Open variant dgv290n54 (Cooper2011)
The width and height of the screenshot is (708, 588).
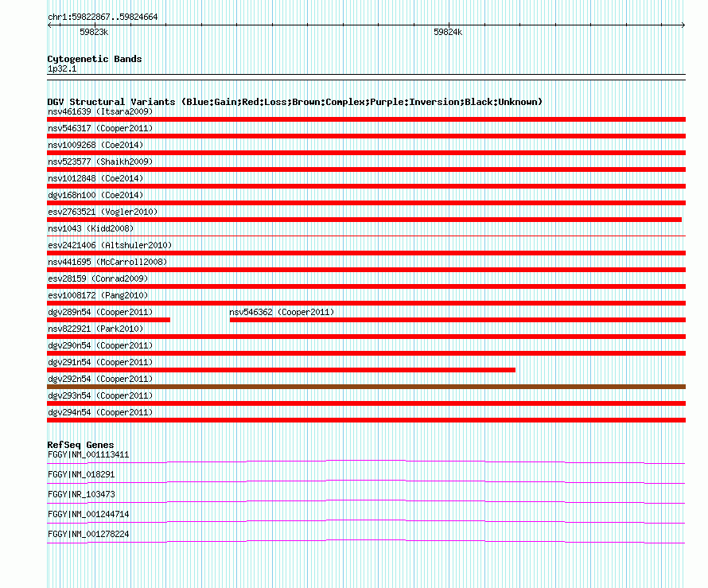point(100,345)
